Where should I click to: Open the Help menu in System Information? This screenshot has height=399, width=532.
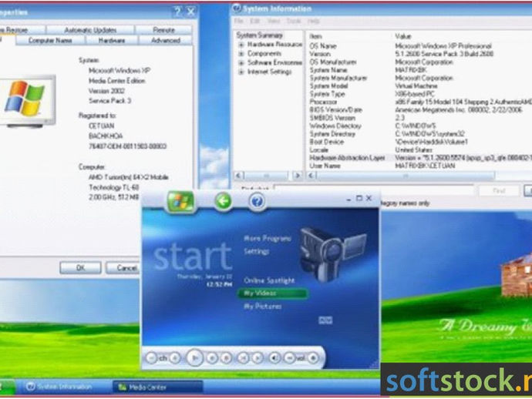[x=314, y=21]
